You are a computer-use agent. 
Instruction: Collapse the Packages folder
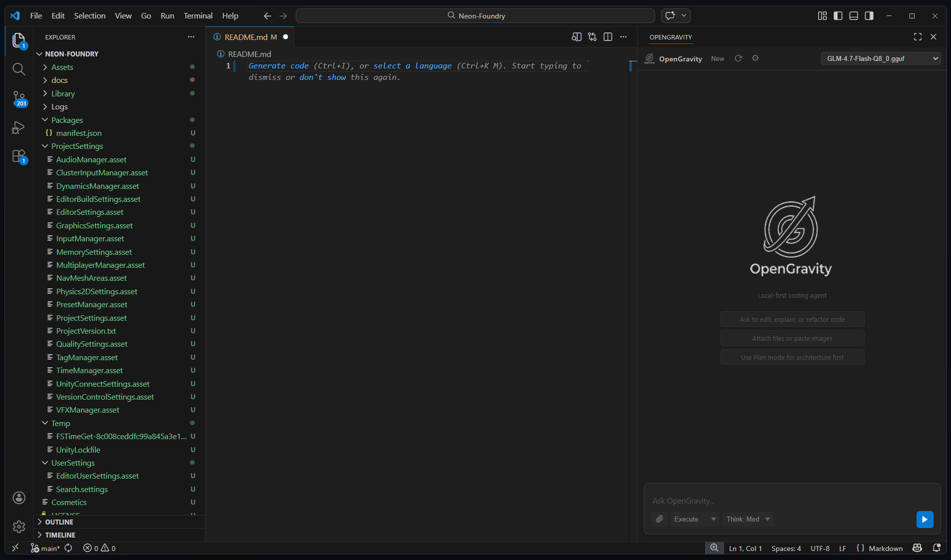[67, 120]
